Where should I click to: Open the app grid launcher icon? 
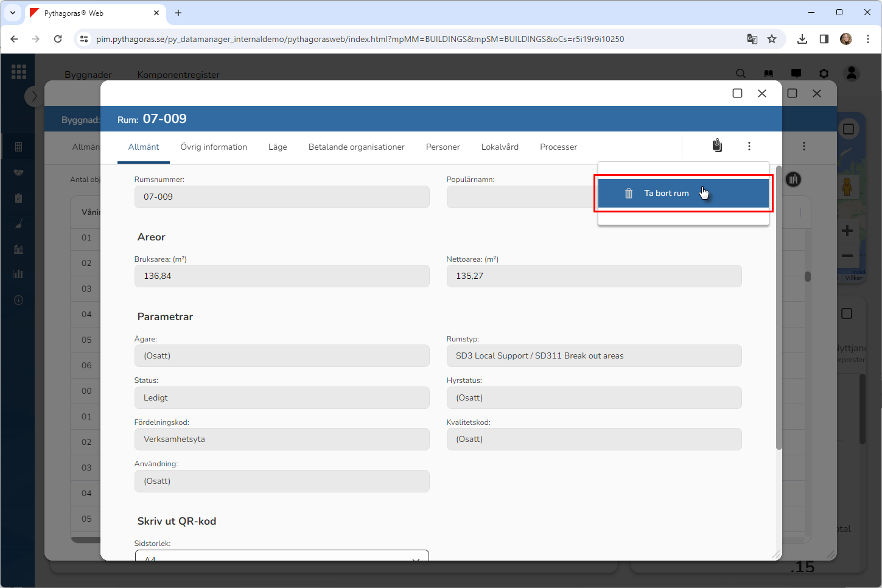(19, 72)
